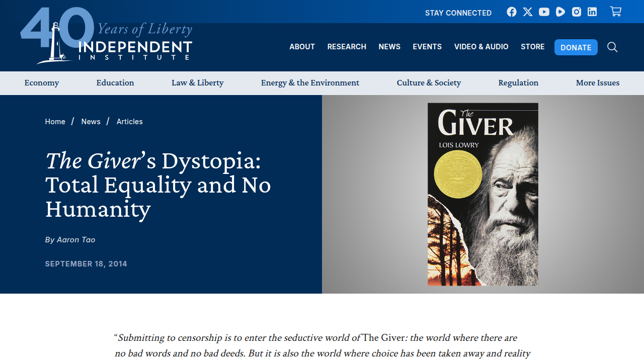
Task: Go to News breadcrumb link
Action: pos(91,122)
